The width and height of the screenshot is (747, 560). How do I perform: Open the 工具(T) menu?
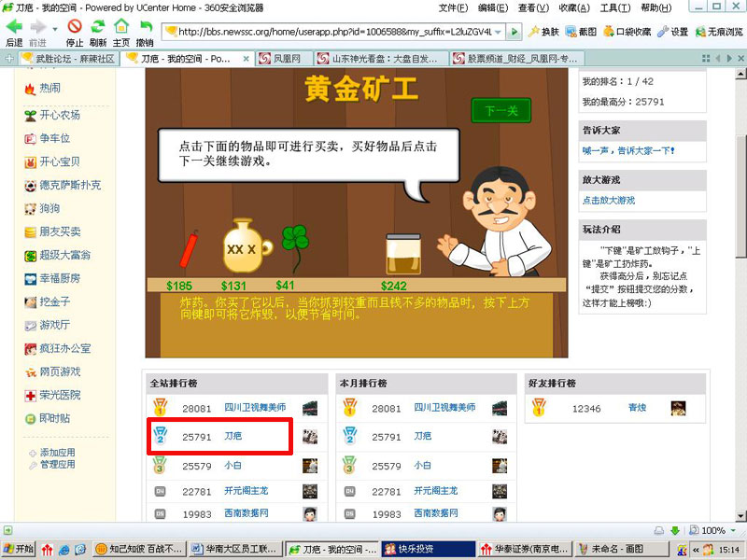pyautogui.click(x=614, y=7)
